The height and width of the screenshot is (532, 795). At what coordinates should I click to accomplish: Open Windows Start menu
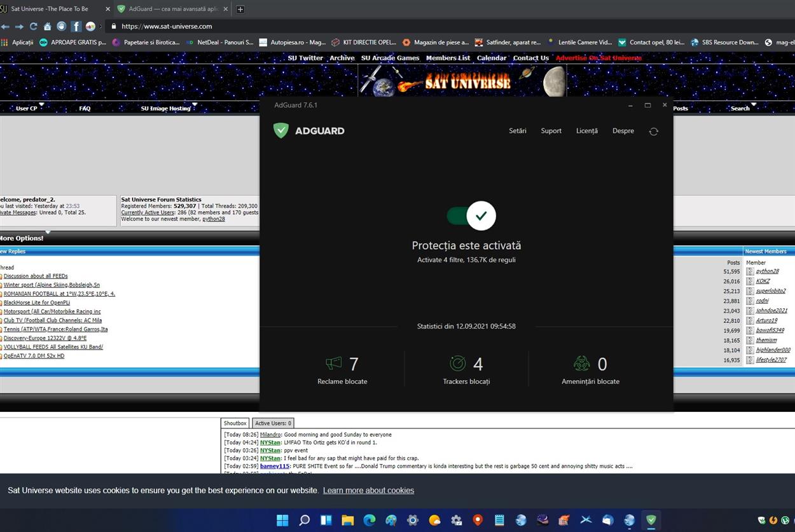[x=282, y=521]
